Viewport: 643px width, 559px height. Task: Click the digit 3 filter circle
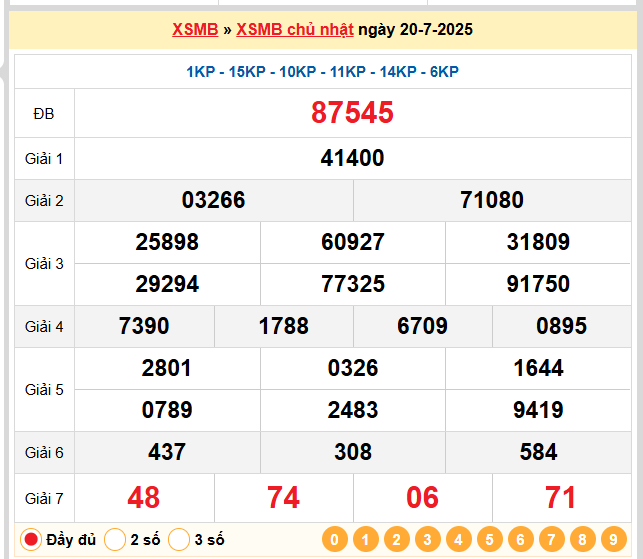(428, 539)
